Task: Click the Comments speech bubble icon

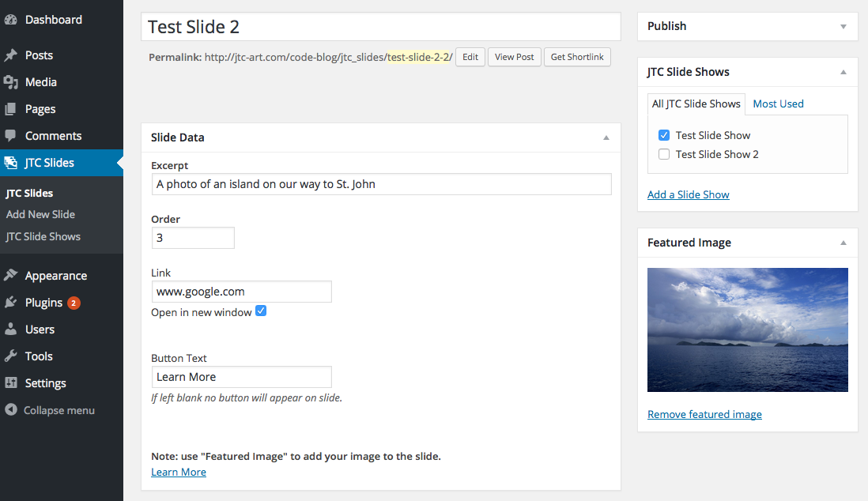Action: (x=11, y=136)
